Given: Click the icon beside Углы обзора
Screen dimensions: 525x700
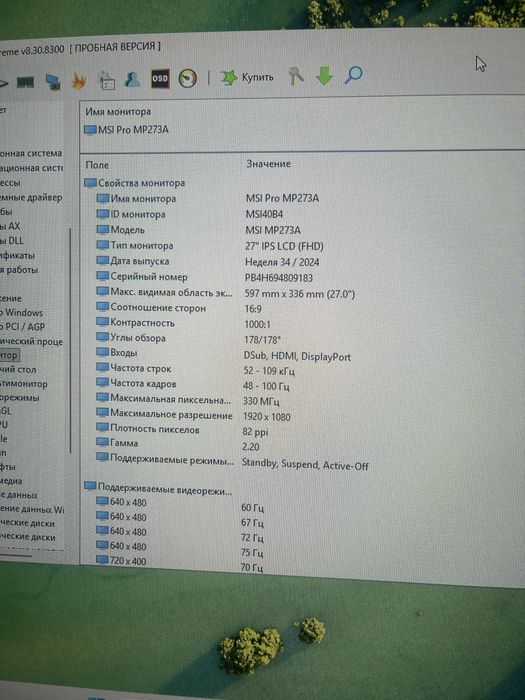Looking at the screenshot, I should click(103, 338).
